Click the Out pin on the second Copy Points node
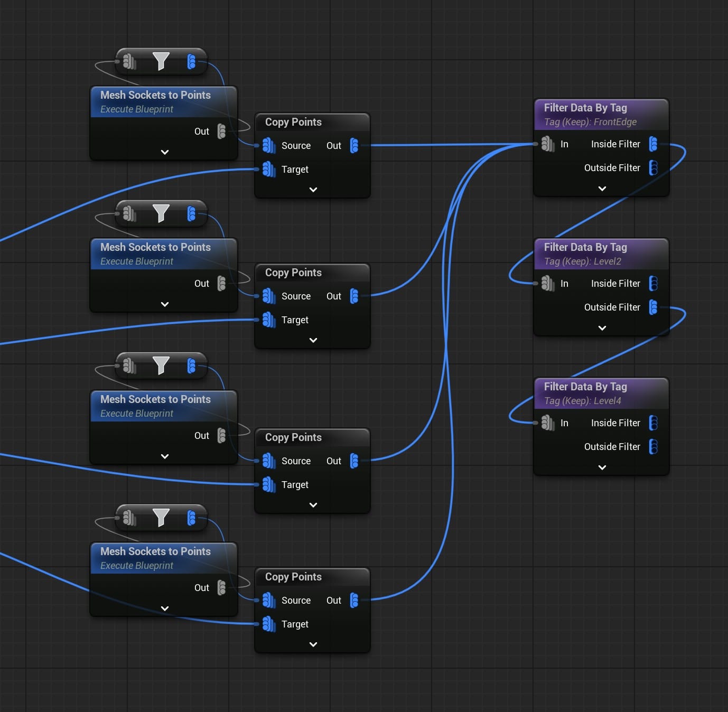 (x=354, y=296)
